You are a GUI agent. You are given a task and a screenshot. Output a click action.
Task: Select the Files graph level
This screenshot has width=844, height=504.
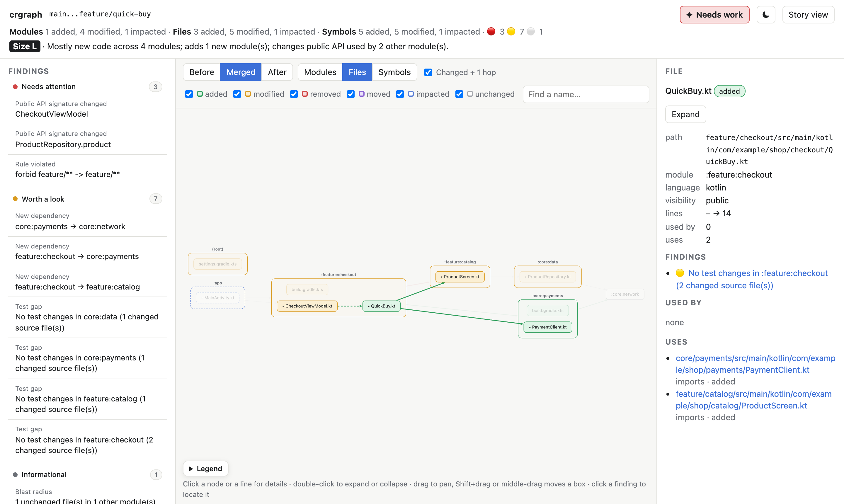tap(357, 72)
